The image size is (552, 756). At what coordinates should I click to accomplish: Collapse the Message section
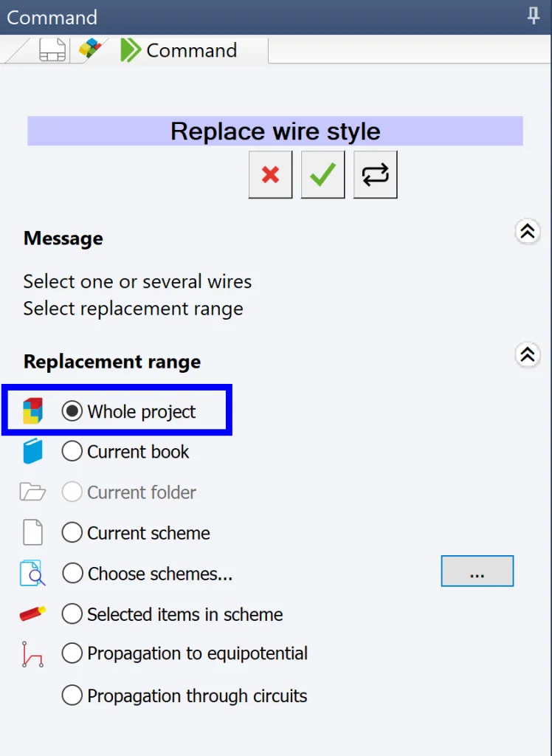coord(527,232)
